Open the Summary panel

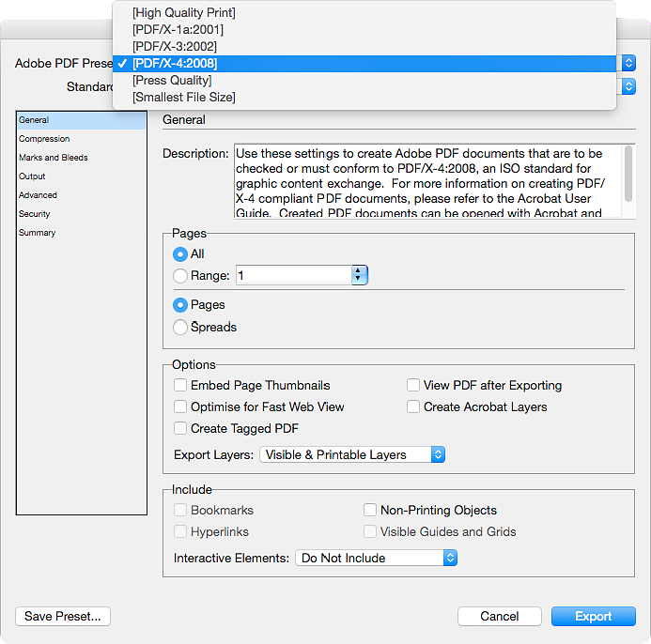pyautogui.click(x=82, y=233)
